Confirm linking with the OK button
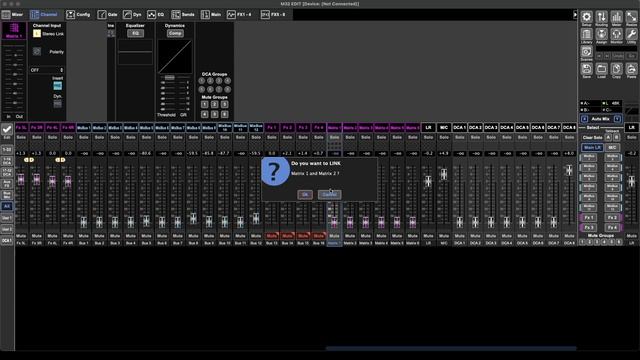This screenshot has height=360, width=640. tap(305, 195)
